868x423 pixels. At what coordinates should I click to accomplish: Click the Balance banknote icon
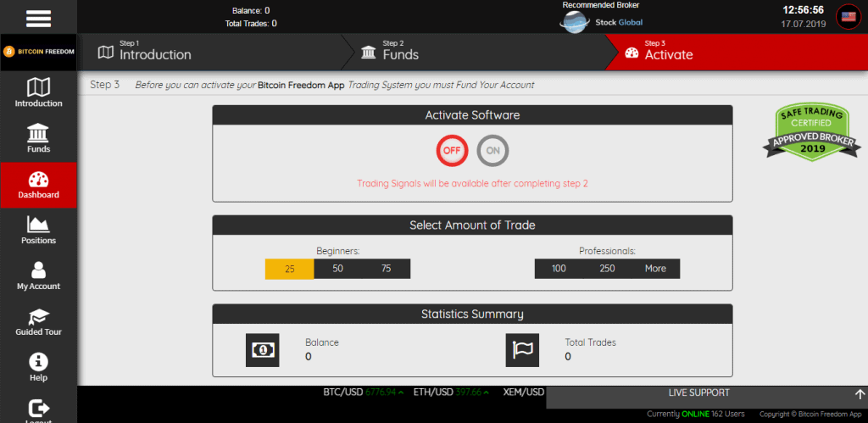point(263,350)
